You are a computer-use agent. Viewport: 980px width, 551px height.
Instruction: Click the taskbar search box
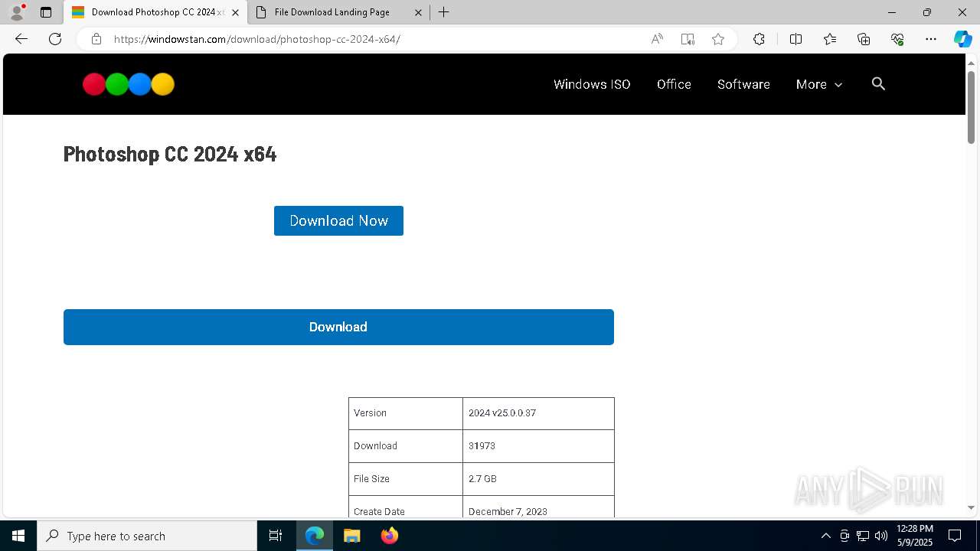click(x=147, y=536)
